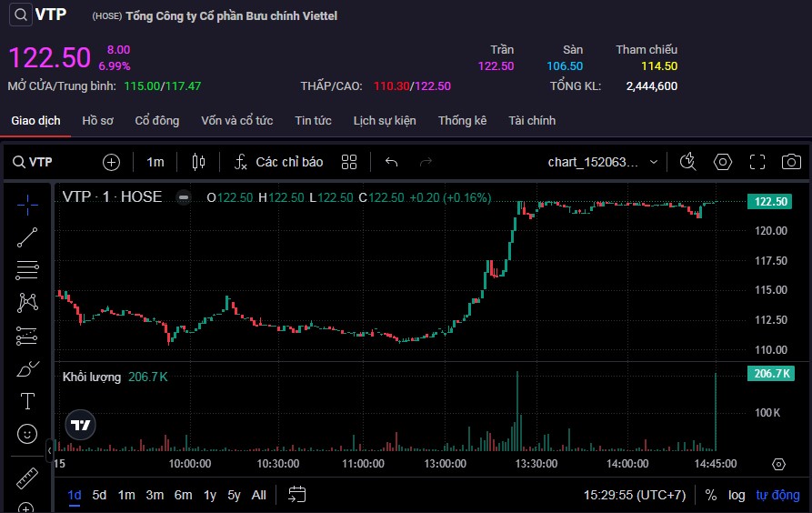Select the brush drawing tool
The height and width of the screenshot is (513, 812).
coord(27,368)
